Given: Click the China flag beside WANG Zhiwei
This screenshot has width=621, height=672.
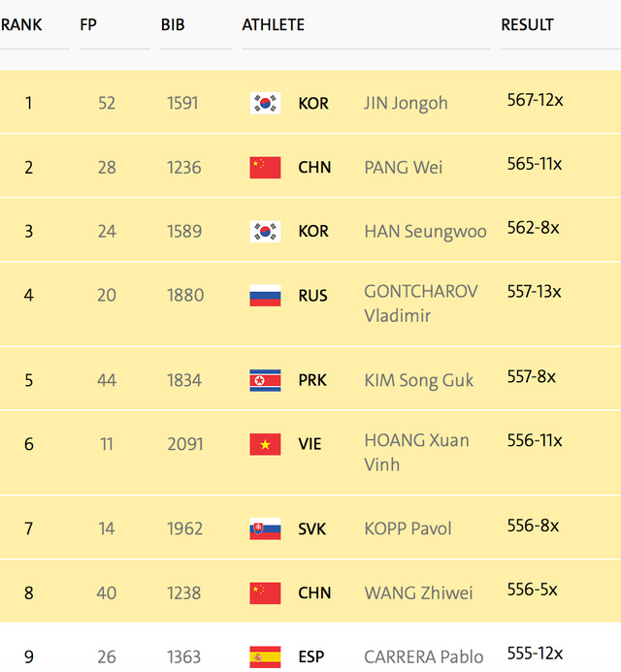Looking at the screenshot, I should (x=265, y=593).
